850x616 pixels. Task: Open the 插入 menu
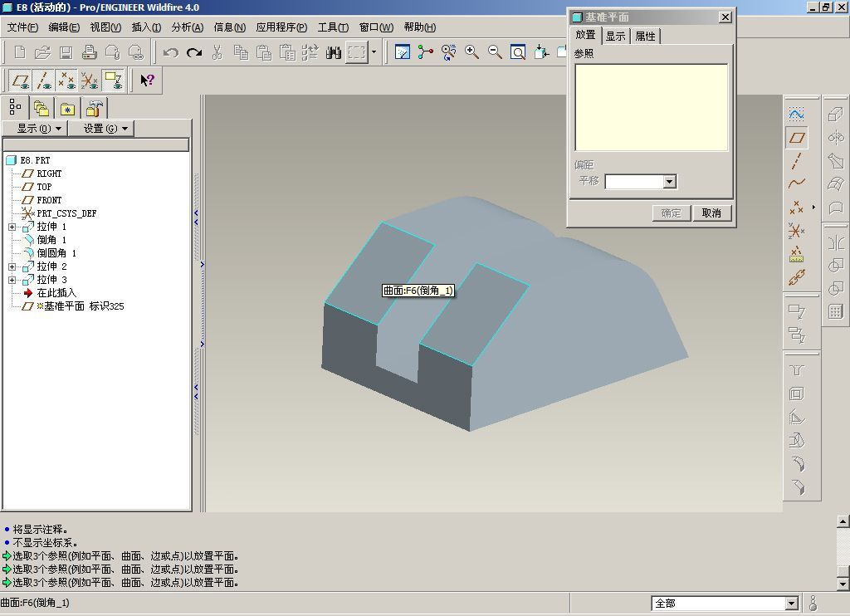pyautogui.click(x=146, y=27)
